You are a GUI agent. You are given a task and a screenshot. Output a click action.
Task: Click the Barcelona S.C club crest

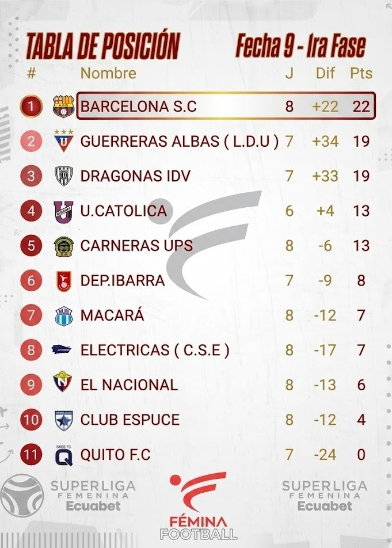63,106
